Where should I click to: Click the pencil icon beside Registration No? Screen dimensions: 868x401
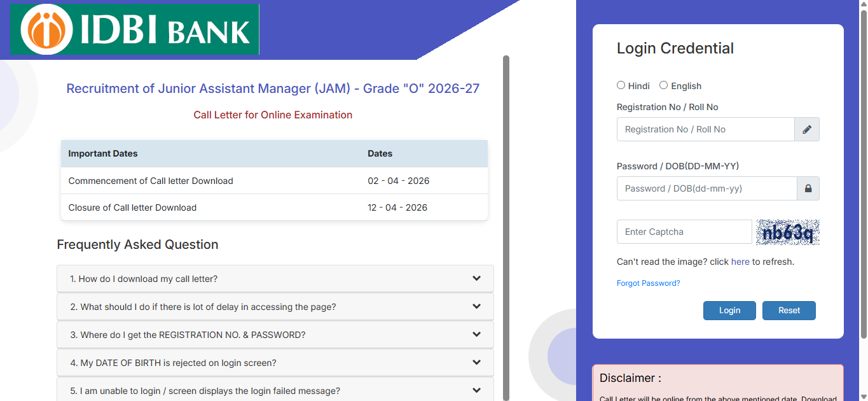(807, 129)
